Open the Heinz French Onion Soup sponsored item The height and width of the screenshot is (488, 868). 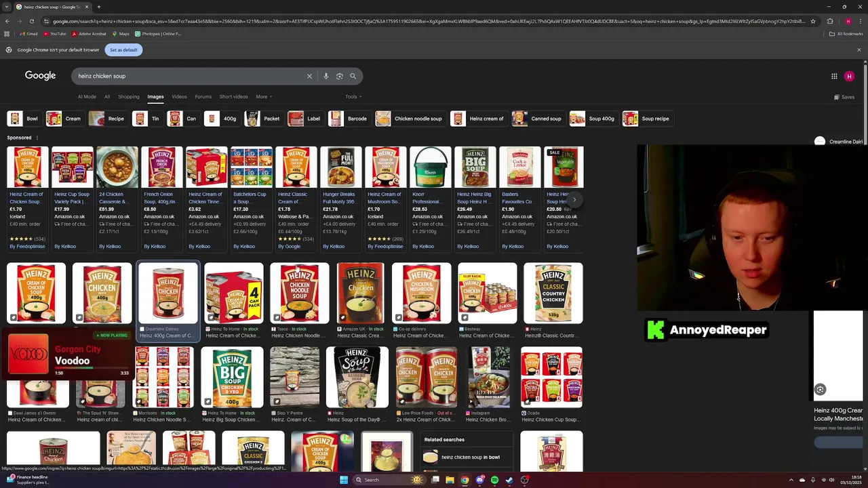[x=161, y=198]
